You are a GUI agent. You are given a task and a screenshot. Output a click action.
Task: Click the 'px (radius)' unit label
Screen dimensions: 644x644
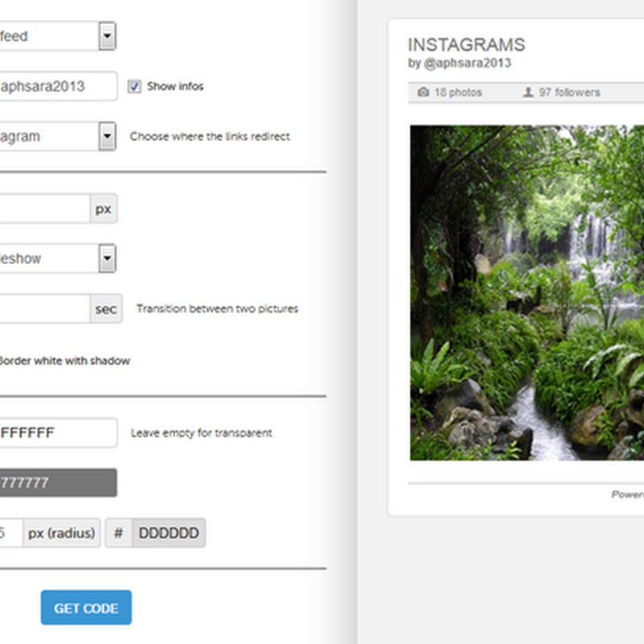point(62,533)
